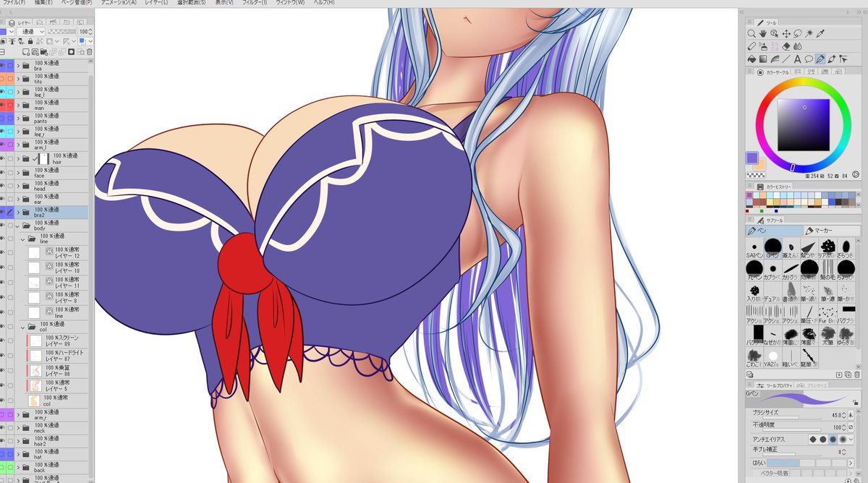Hide the tits layer folder
This screenshot has height=483, width=868.
point(3,79)
